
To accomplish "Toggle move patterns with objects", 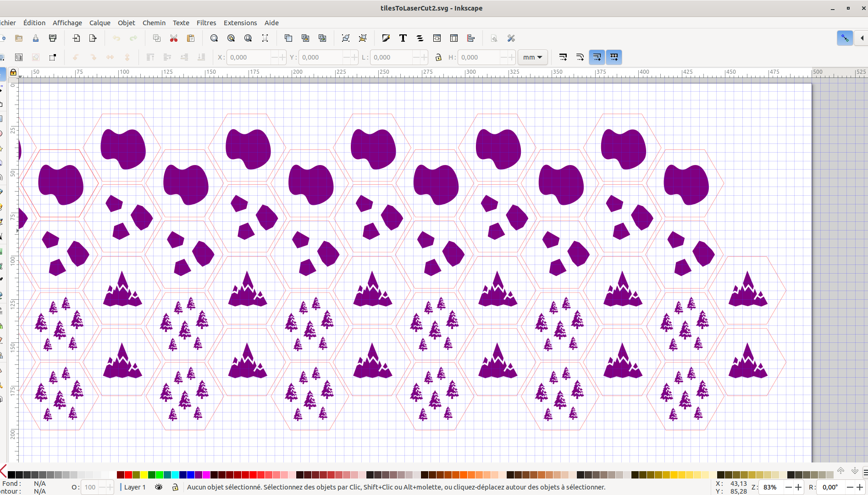I will click(x=614, y=57).
